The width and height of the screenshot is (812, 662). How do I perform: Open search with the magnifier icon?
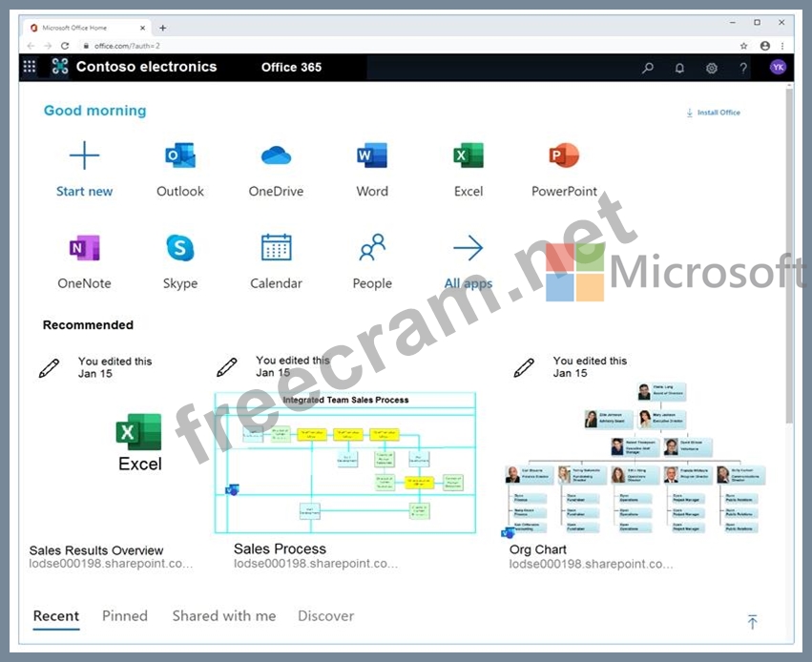648,68
